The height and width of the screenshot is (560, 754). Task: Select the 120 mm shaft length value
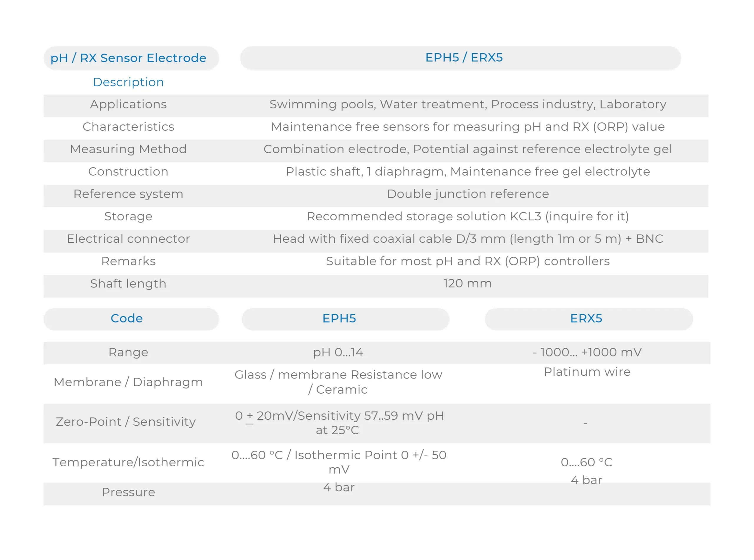tap(468, 283)
